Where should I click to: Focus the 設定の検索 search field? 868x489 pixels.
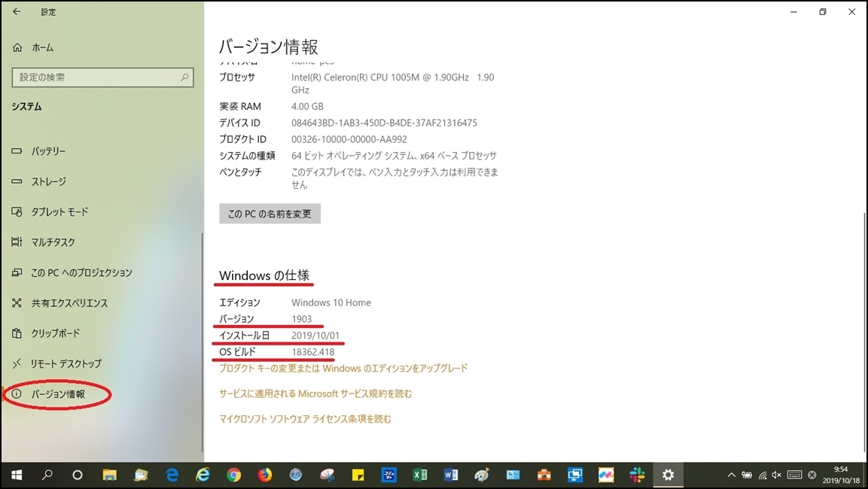[102, 77]
